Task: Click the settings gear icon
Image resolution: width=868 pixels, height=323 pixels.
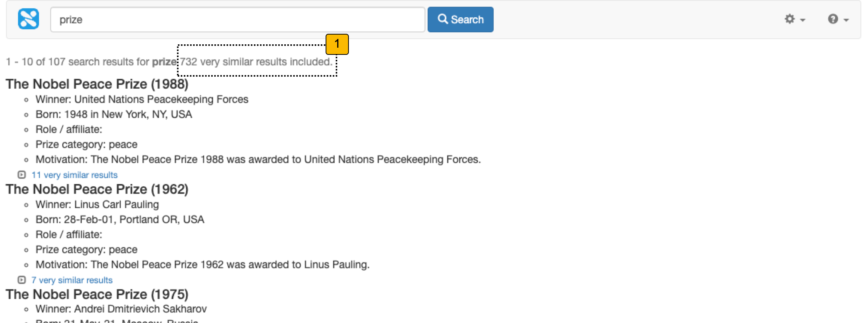Action: pyautogui.click(x=790, y=19)
